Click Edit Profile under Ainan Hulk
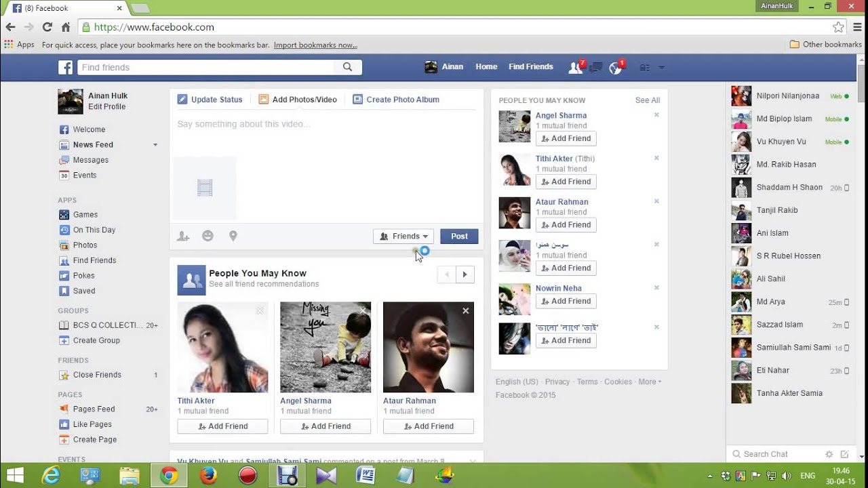This screenshot has height=488, width=868. pos(106,107)
